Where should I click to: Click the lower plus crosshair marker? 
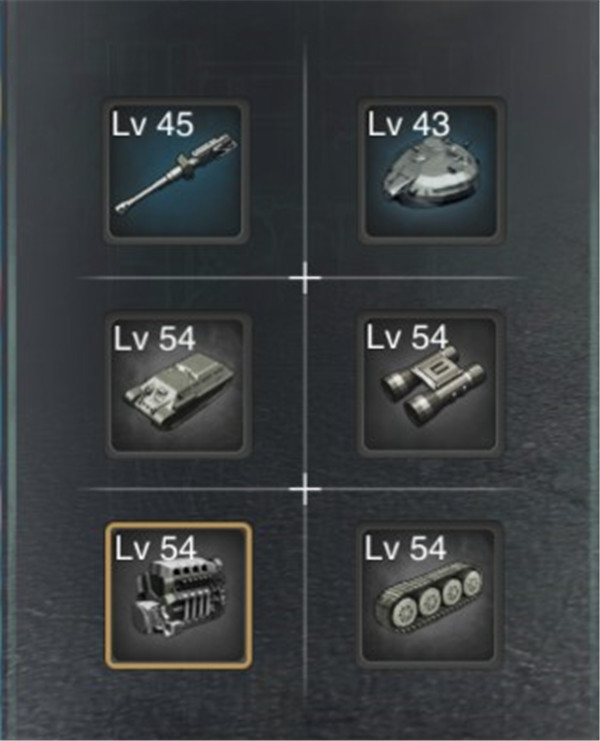tap(305, 489)
